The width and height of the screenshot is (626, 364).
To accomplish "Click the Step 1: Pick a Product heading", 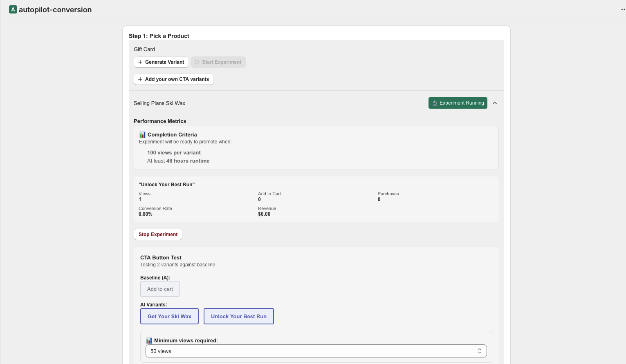I will click(159, 36).
